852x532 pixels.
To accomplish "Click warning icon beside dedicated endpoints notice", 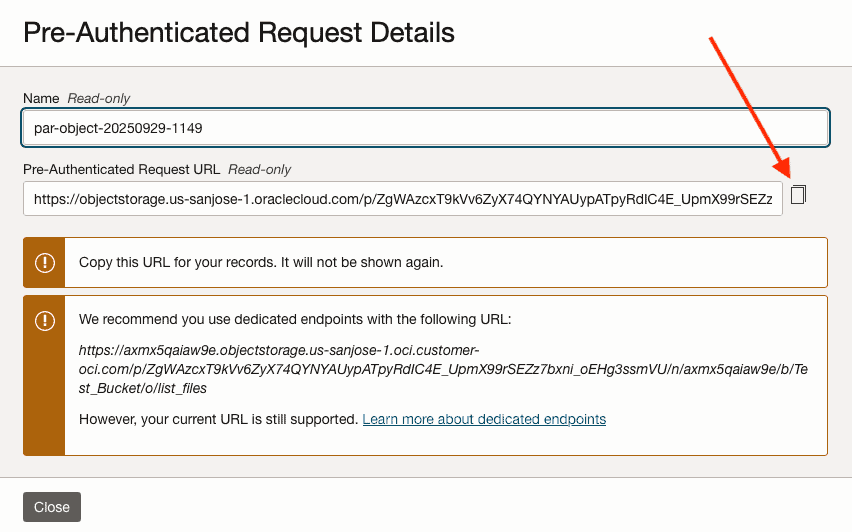I will (45, 321).
